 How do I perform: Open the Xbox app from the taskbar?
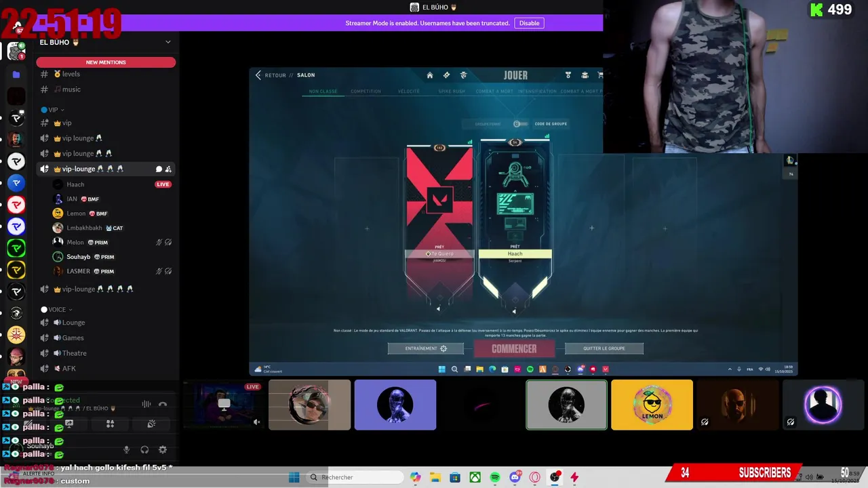pos(475,477)
